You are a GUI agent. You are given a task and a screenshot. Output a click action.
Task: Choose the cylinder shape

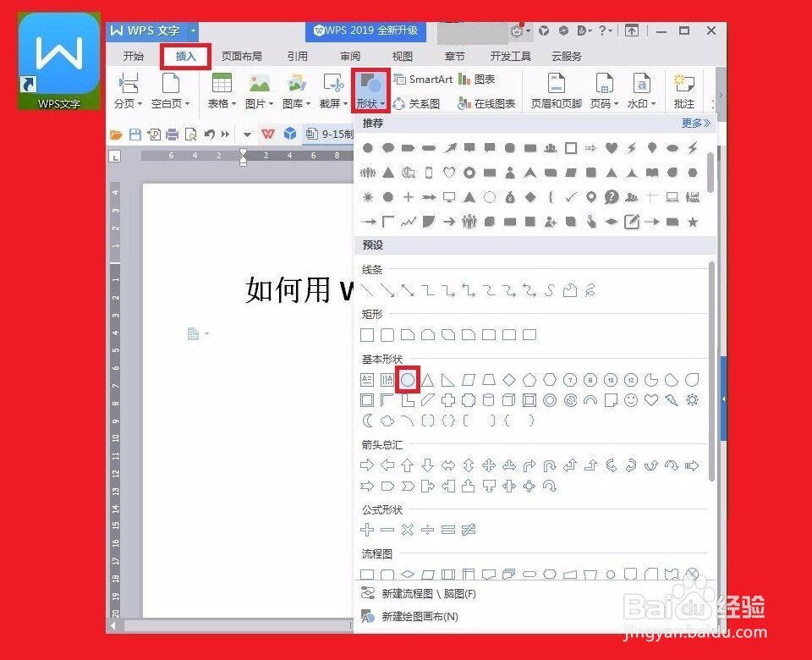tap(488, 400)
